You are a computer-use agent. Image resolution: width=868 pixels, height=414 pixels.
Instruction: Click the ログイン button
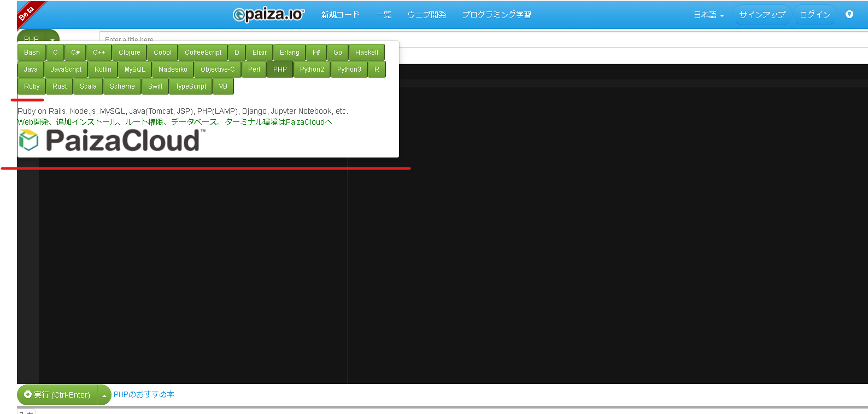(x=814, y=15)
